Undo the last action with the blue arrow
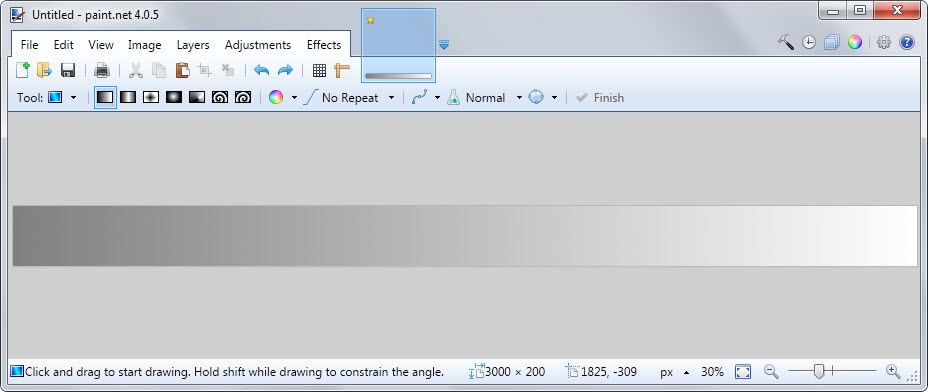Image resolution: width=928 pixels, height=392 pixels. click(x=262, y=70)
